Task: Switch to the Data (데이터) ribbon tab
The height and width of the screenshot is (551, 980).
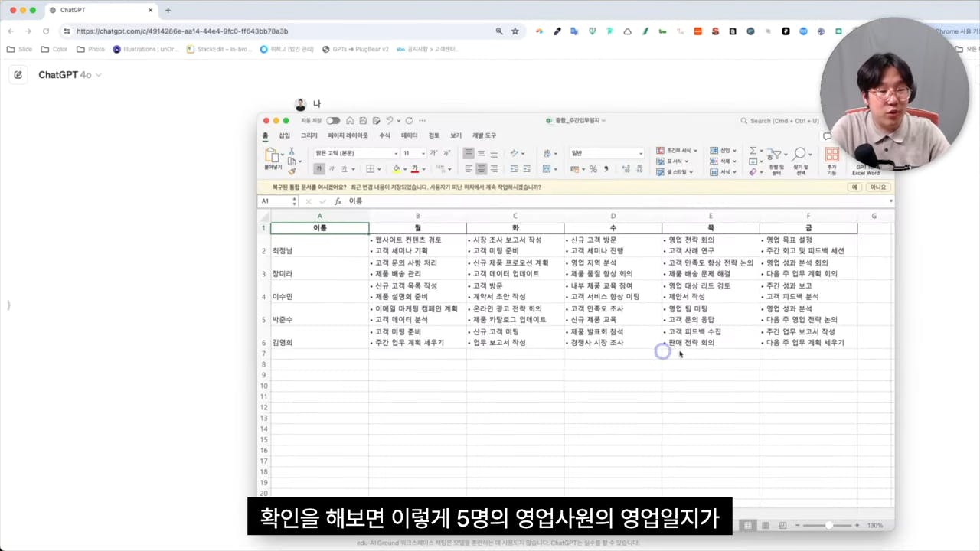Action: tap(410, 135)
